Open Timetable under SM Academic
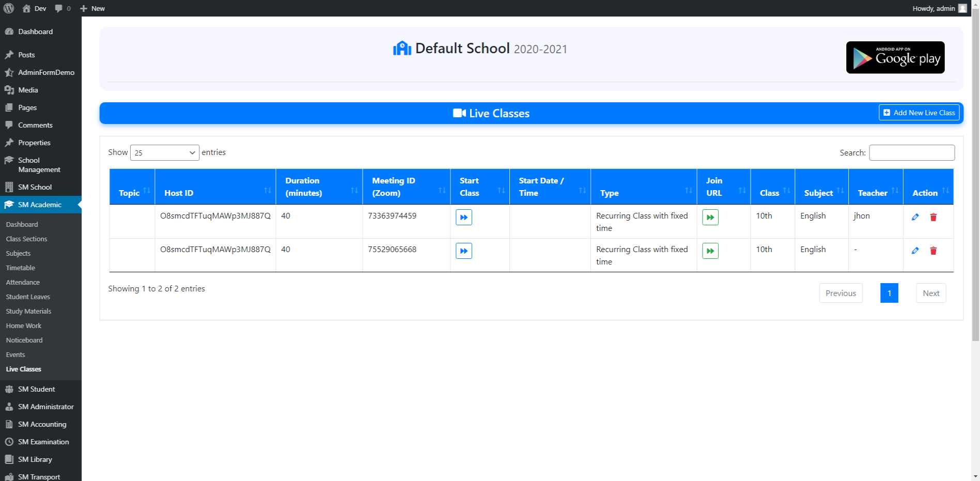 pyautogui.click(x=21, y=268)
